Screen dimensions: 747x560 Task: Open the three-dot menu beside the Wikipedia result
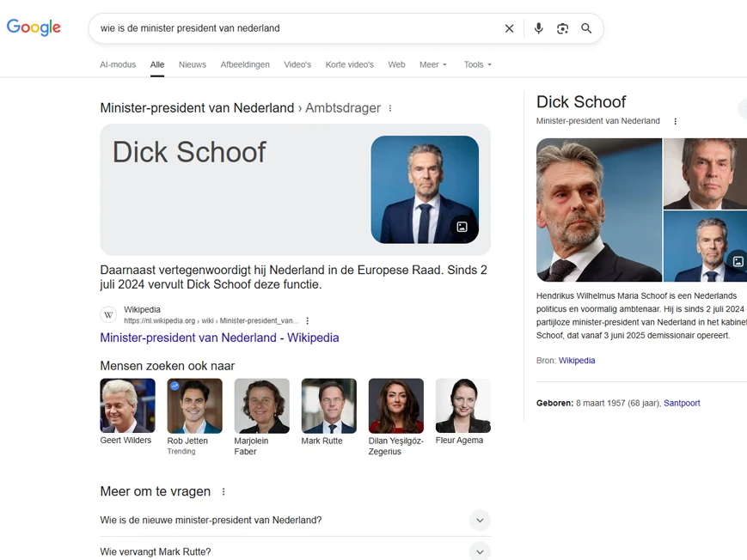tap(307, 319)
